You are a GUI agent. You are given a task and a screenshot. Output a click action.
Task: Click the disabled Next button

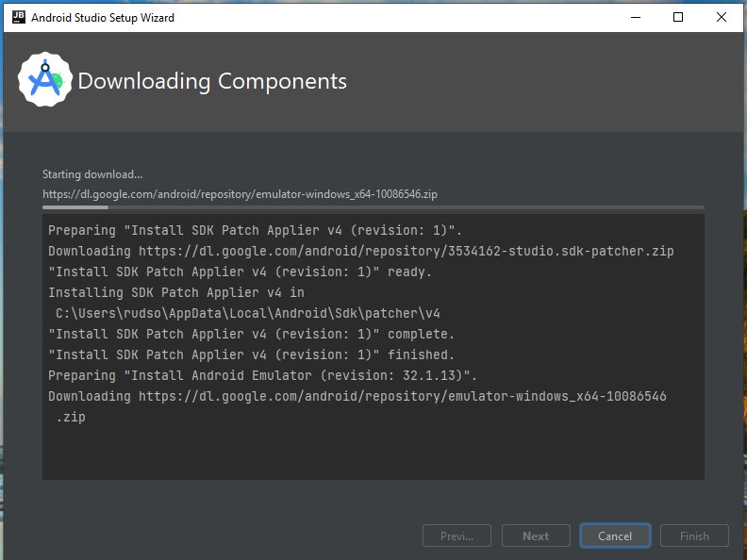[x=536, y=535]
